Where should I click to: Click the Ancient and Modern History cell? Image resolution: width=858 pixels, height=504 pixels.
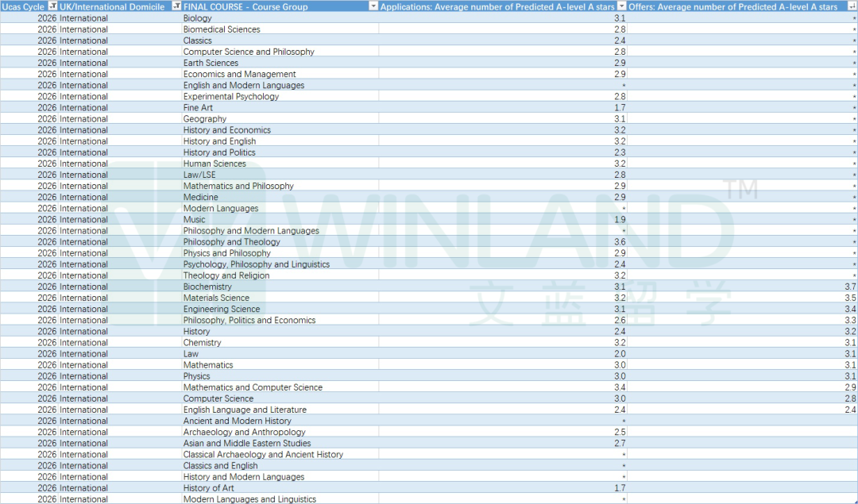pyautogui.click(x=280, y=421)
